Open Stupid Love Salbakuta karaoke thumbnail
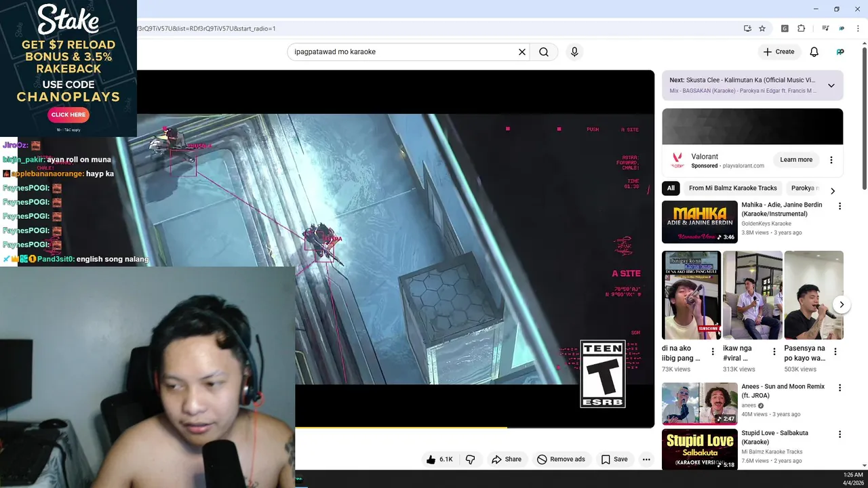 coord(699,449)
